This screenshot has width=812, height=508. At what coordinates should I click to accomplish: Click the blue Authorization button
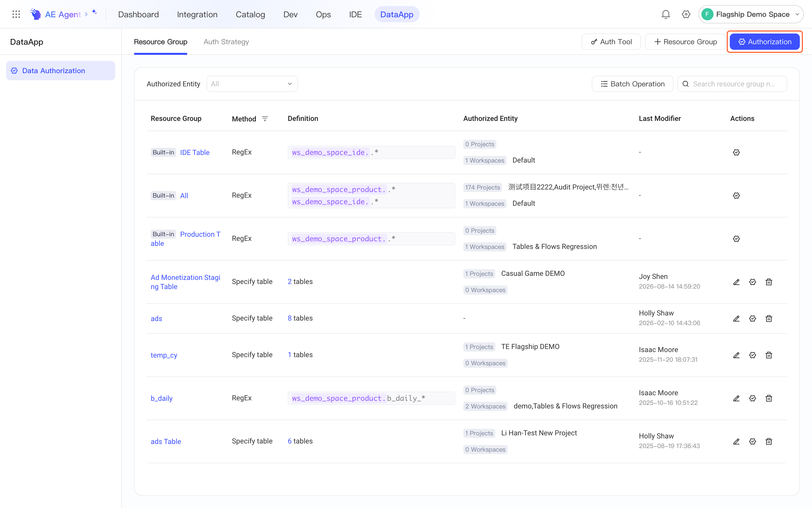pyautogui.click(x=765, y=42)
